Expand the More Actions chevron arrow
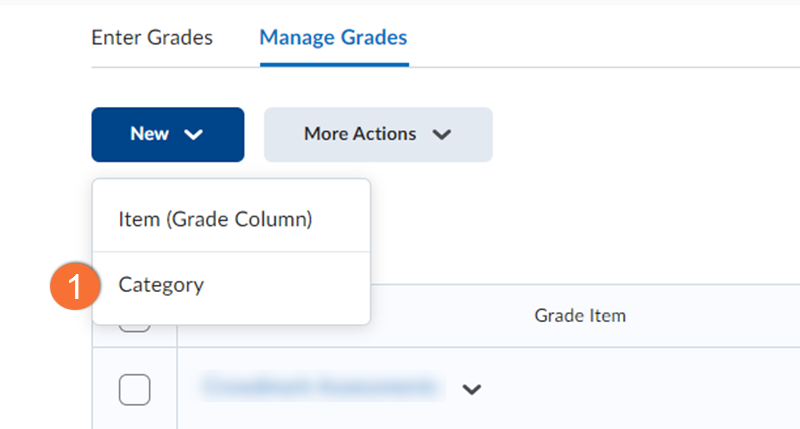800x429 pixels. coord(441,135)
